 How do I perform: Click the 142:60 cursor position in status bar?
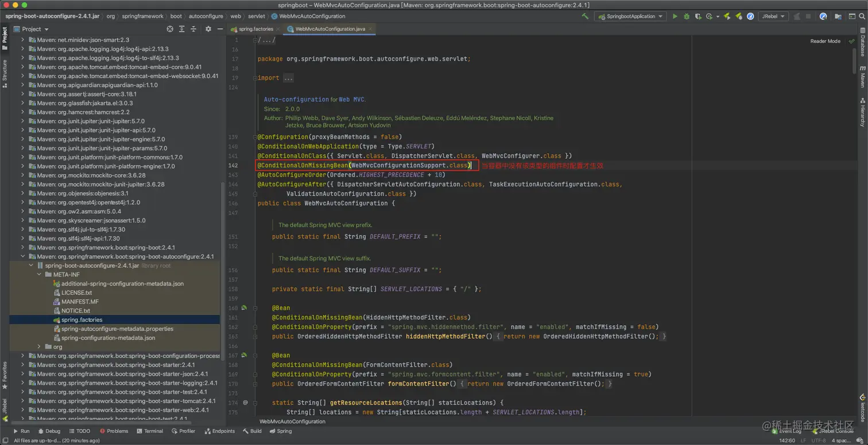click(788, 440)
